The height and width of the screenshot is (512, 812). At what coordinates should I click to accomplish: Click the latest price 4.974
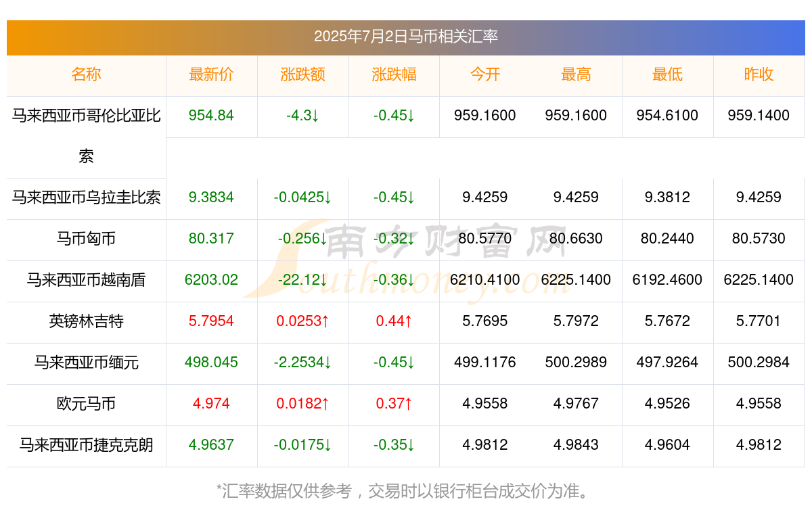(x=211, y=404)
